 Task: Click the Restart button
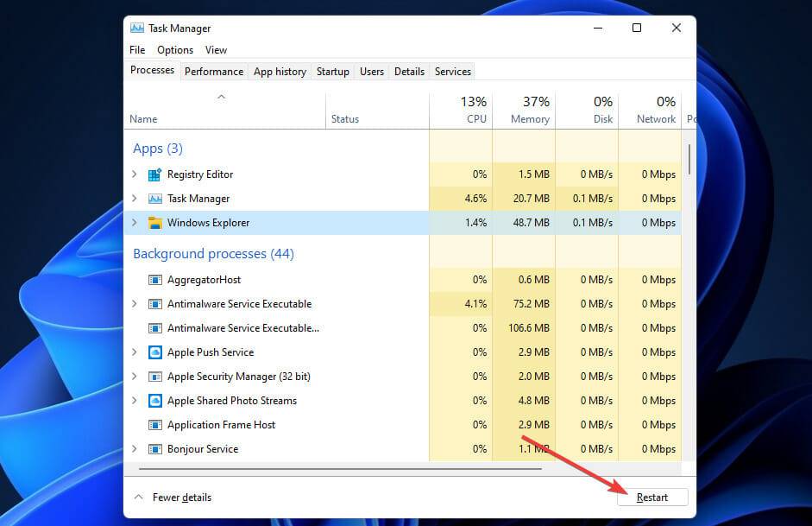click(652, 497)
